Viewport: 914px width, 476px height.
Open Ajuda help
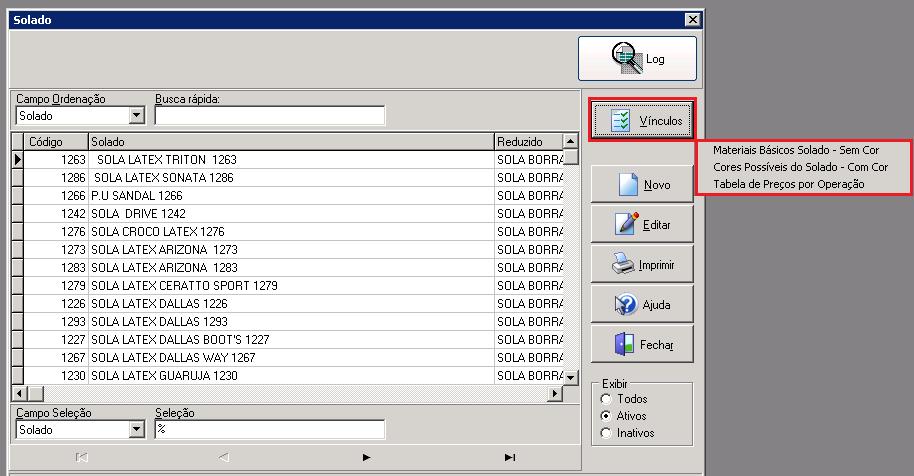[642, 304]
